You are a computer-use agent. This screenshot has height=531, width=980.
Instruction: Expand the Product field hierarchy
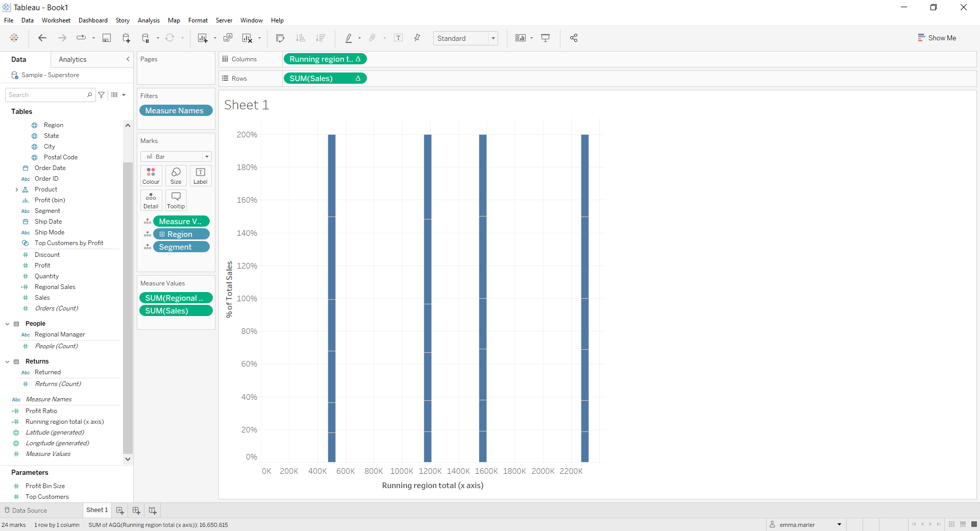(17, 189)
